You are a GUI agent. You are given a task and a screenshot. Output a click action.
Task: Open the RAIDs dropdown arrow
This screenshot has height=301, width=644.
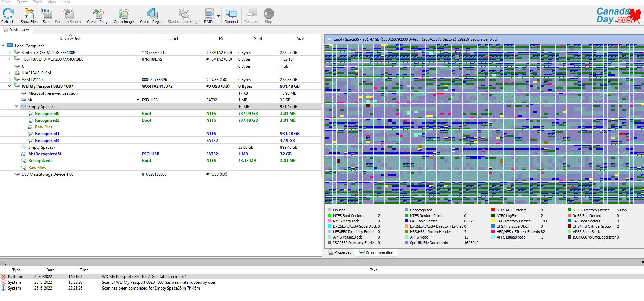218,16
